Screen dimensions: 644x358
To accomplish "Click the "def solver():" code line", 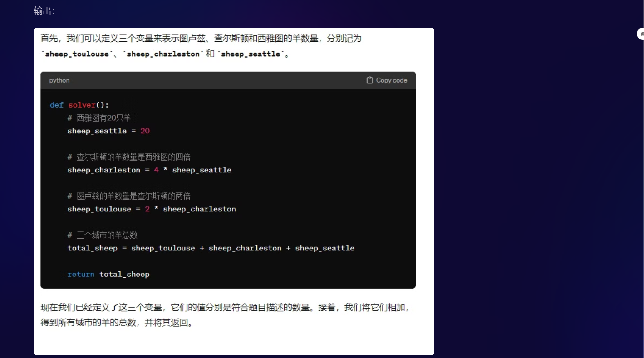I will pos(79,105).
